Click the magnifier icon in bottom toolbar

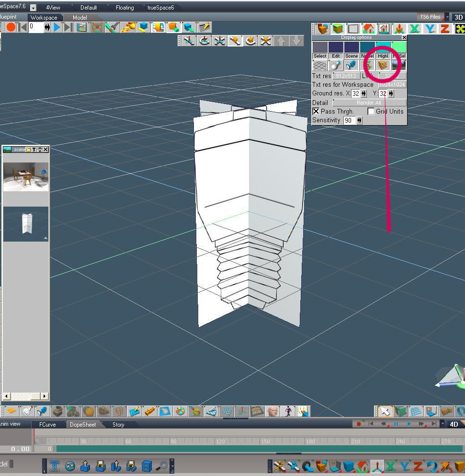coord(163,465)
